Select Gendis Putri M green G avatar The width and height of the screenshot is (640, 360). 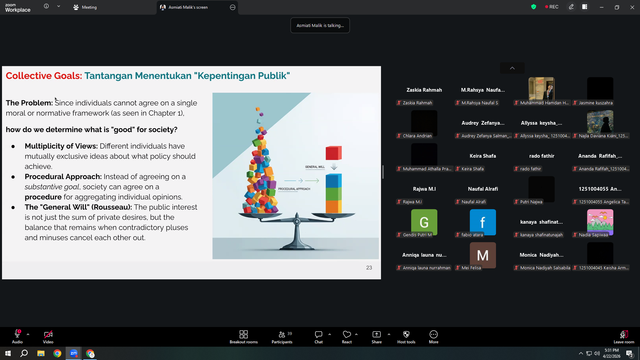pyautogui.click(x=424, y=222)
